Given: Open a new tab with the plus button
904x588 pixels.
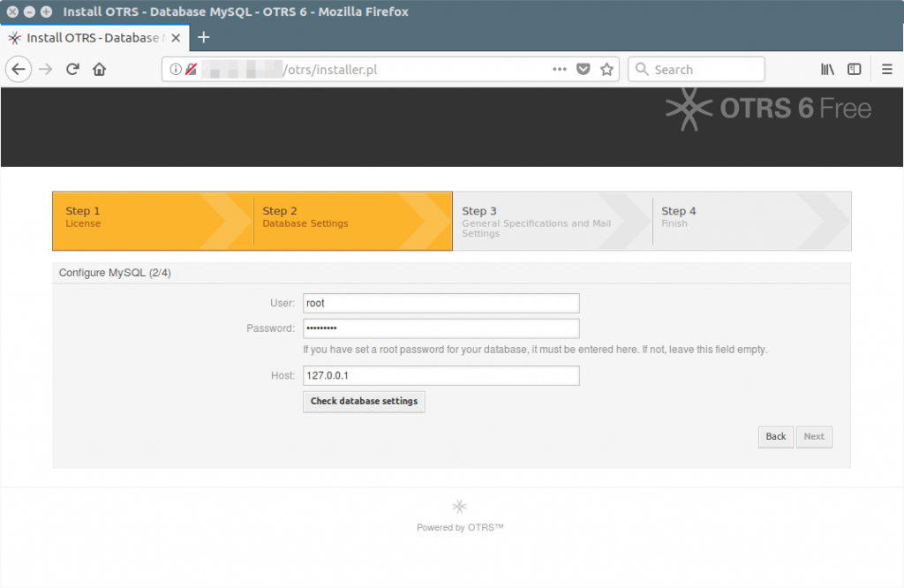Looking at the screenshot, I should [x=204, y=38].
